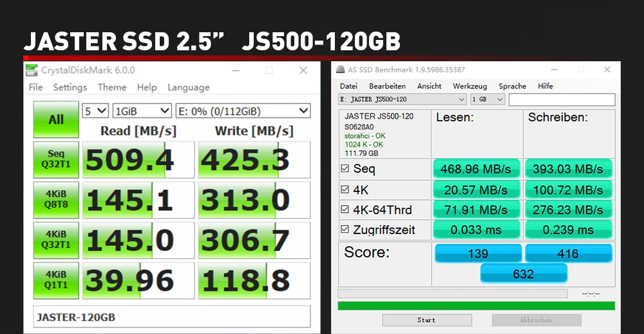Minimize the AS SSD Benchmark window
Screen dimensions: 644x334
point(554,70)
